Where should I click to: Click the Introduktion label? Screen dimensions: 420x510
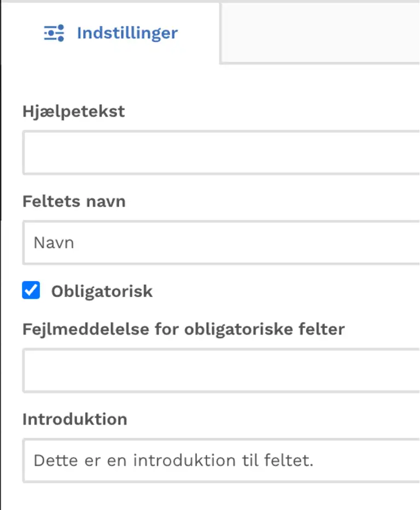click(x=75, y=419)
